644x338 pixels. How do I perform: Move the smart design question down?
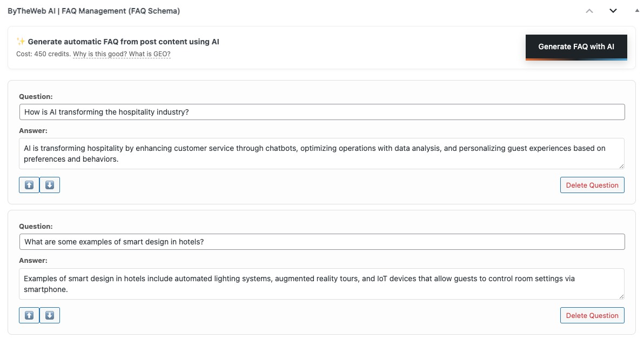click(50, 315)
